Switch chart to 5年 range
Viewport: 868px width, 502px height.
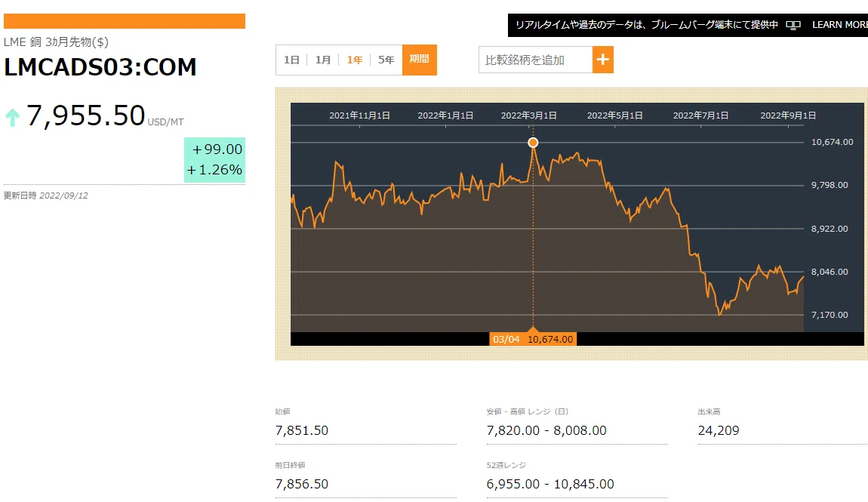point(386,60)
